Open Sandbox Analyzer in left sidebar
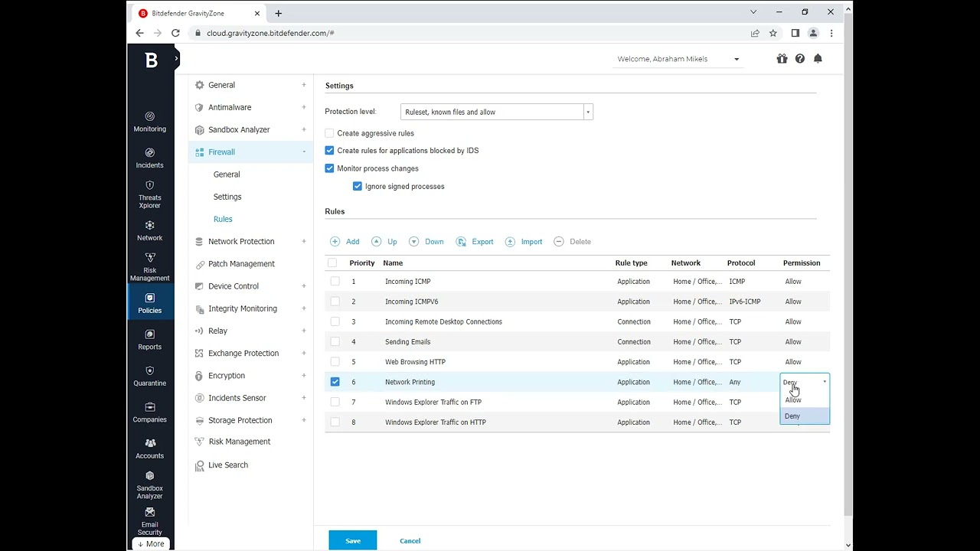This screenshot has height=551, width=980. 150,485
